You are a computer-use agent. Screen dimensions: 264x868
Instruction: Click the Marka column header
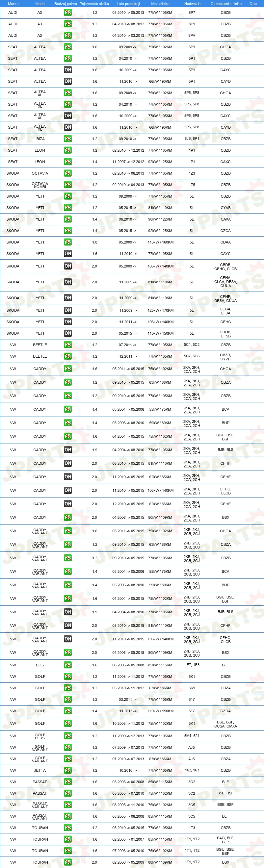point(13,4)
